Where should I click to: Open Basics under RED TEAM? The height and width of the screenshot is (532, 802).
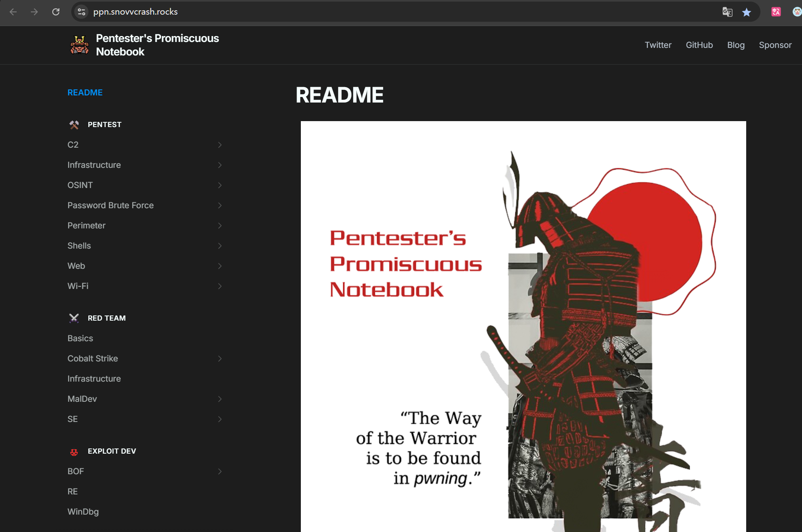click(x=80, y=338)
